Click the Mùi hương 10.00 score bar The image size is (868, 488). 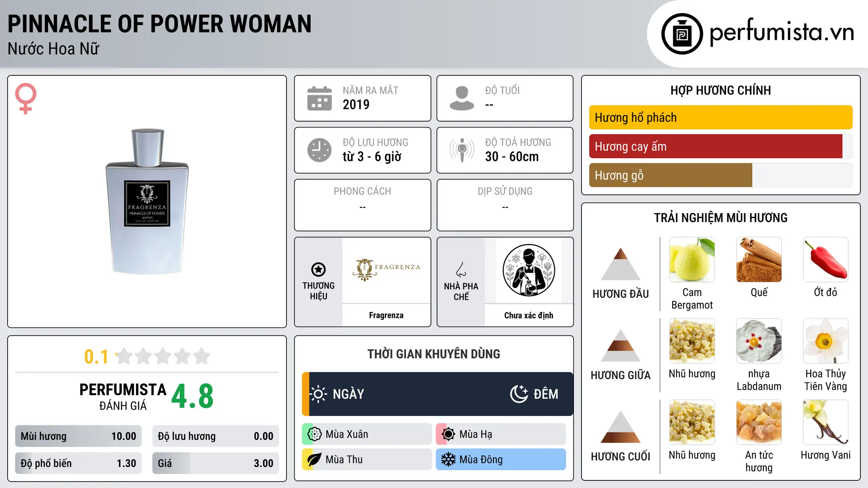[x=78, y=436]
